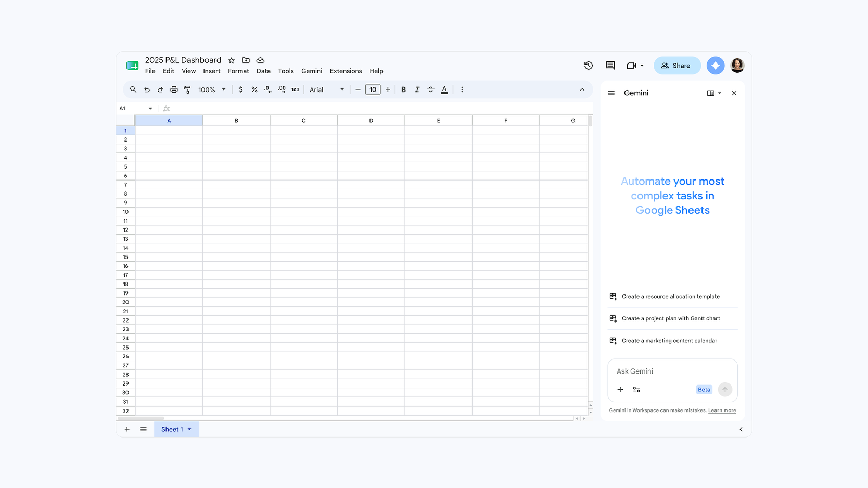Start a Meet call camera icon

click(631, 66)
